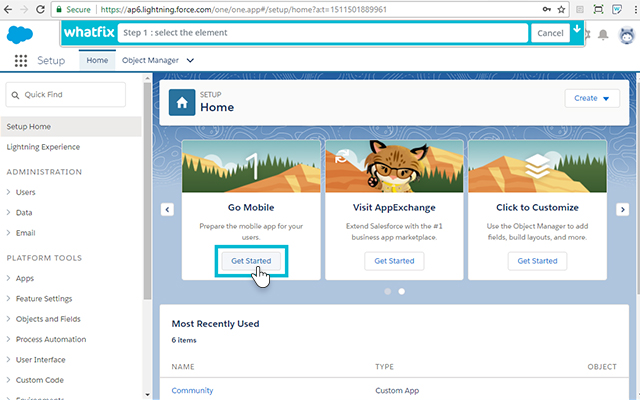
Task: Expand the Custom Code node
Action: [8, 380]
